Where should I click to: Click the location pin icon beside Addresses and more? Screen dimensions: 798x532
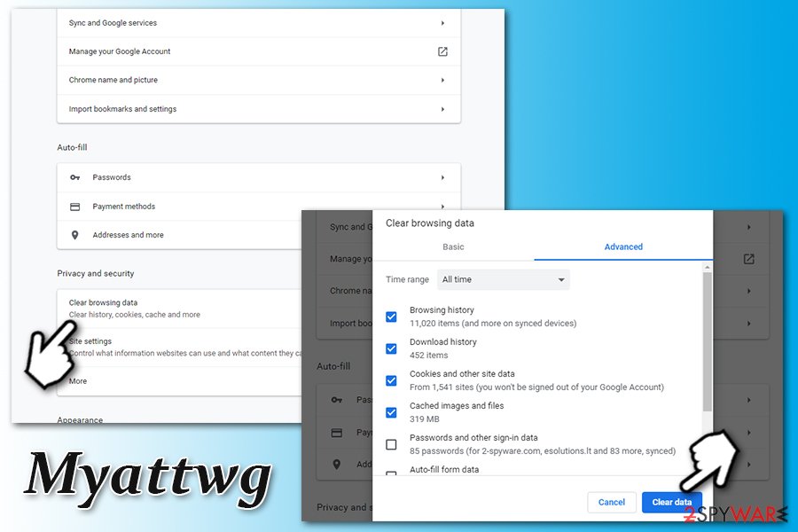click(74, 235)
